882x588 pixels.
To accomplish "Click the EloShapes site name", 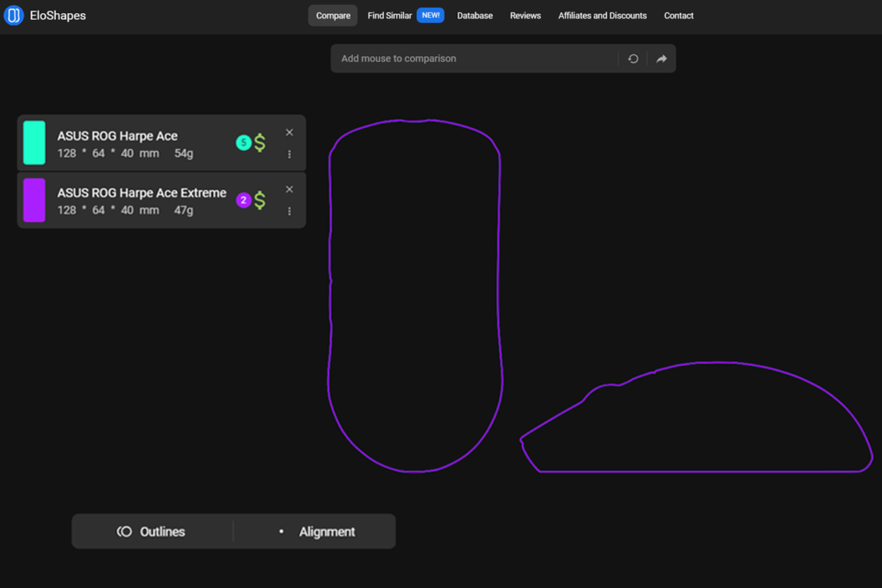I will [58, 15].
